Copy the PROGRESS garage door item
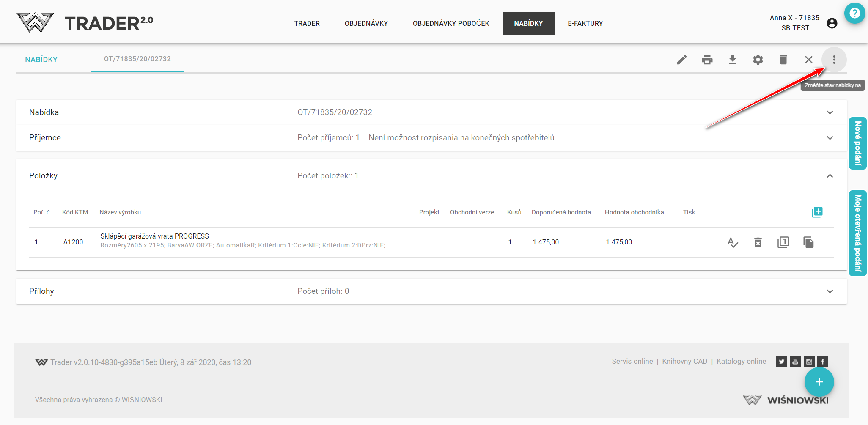Viewport: 868px width, 425px height. [808, 242]
